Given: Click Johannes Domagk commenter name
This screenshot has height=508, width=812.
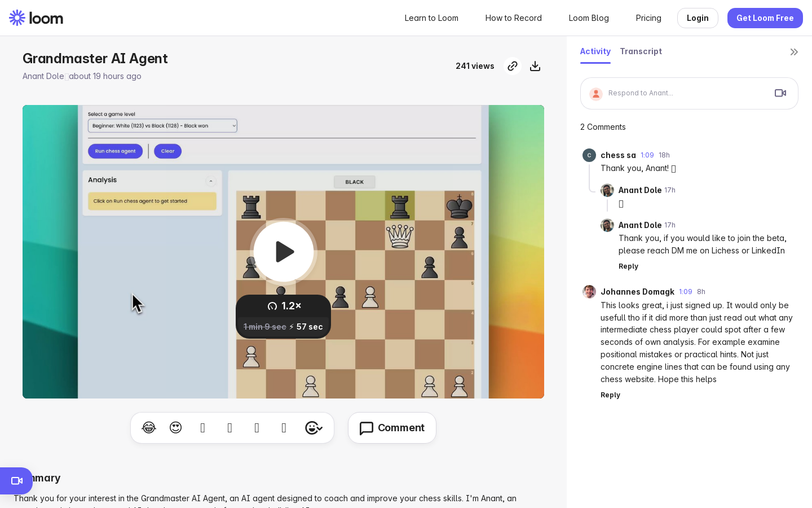Looking at the screenshot, I should 637,292.
